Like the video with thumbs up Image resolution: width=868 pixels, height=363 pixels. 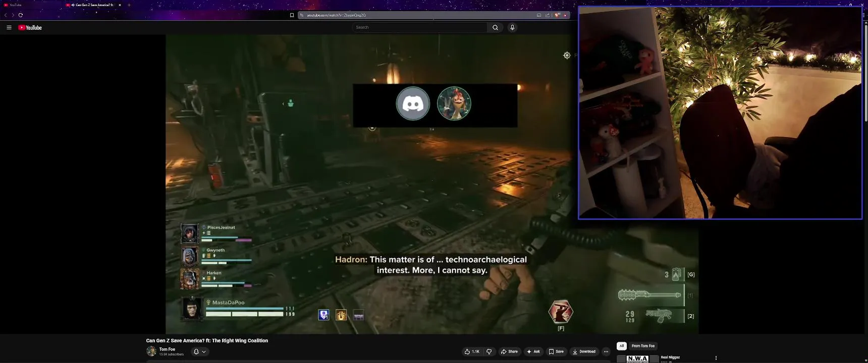[472, 352]
